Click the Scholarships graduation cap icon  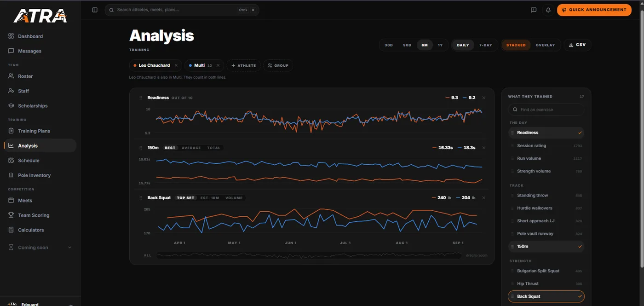11,106
